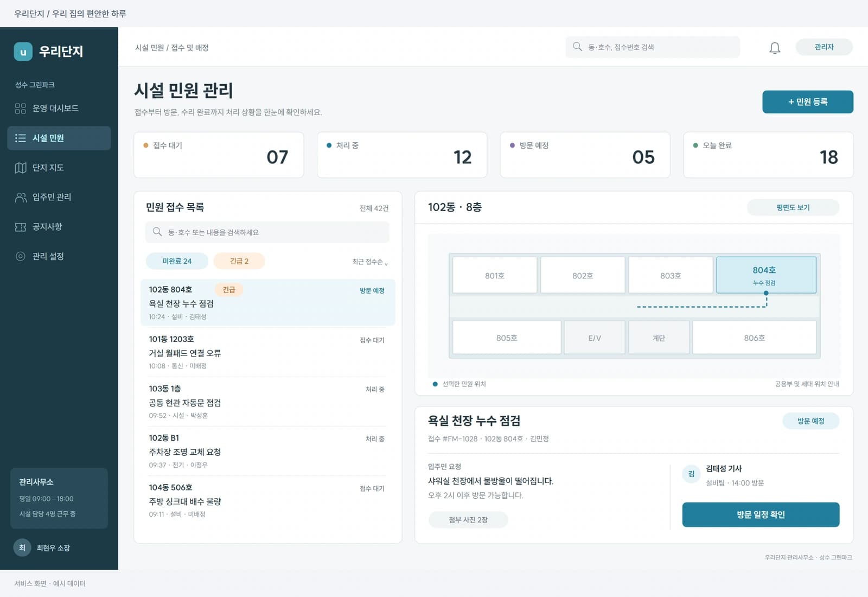Open the 관리자 account menu
The image size is (868, 597).
[x=824, y=47]
